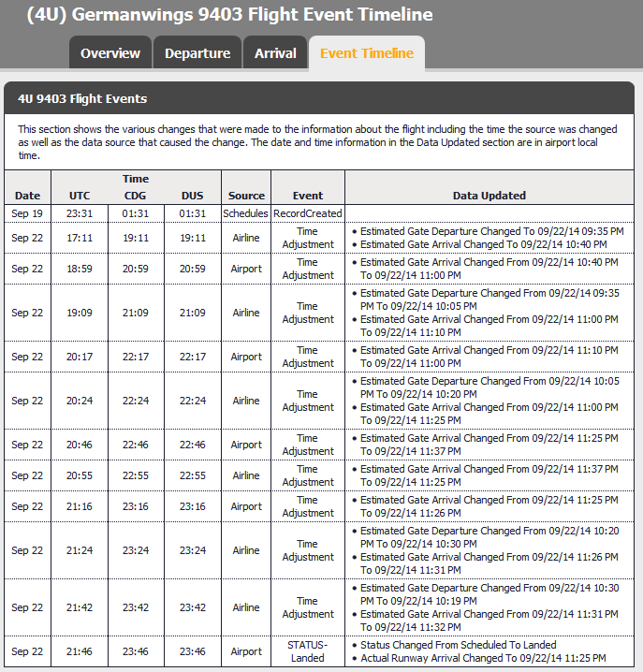The width and height of the screenshot is (643, 672).
Task: Click the 'Sep 19' date cell
Action: [27, 213]
